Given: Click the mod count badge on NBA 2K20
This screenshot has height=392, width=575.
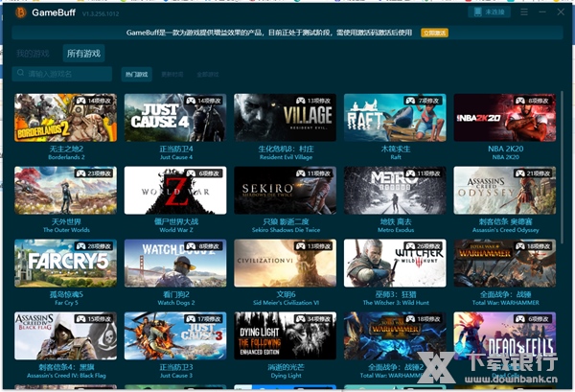Looking at the screenshot, I should point(533,101).
